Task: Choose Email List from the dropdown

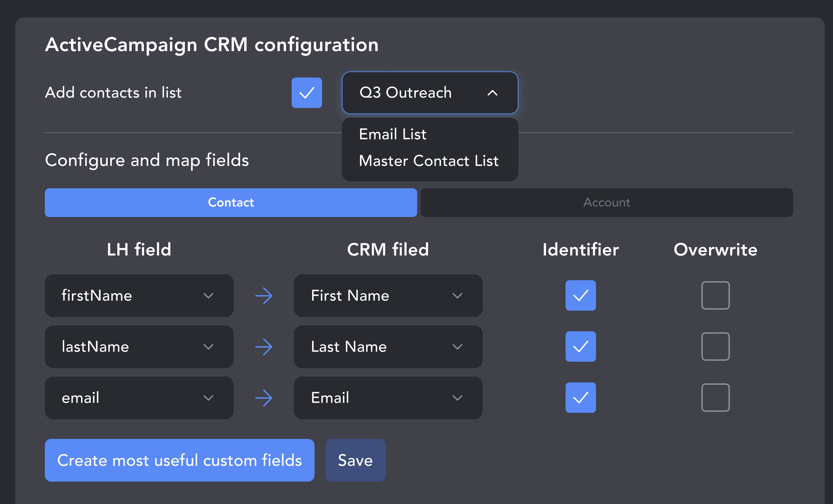Action: (x=393, y=134)
